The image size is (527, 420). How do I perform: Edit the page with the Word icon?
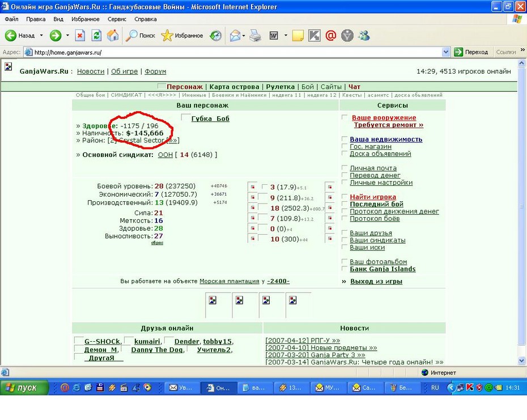[x=274, y=35]
